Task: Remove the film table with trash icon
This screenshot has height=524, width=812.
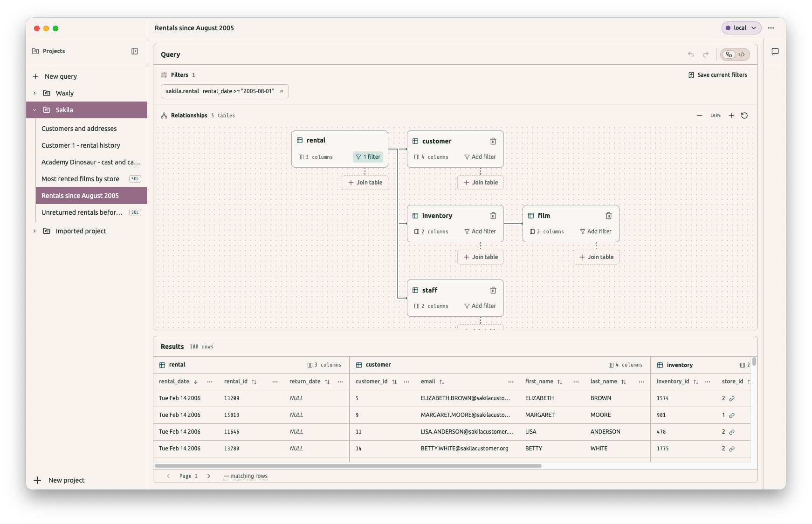Action: pyautogui.click(x=609, y=216)
